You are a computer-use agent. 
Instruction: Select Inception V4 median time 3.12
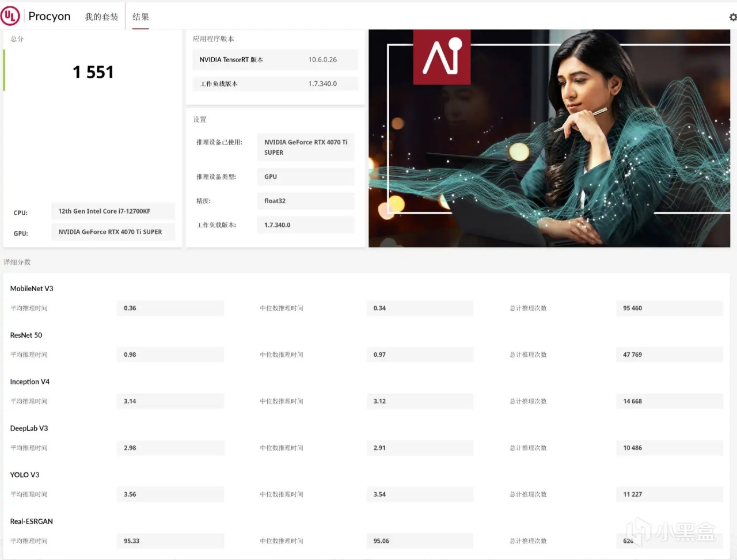tap(420, 401)
